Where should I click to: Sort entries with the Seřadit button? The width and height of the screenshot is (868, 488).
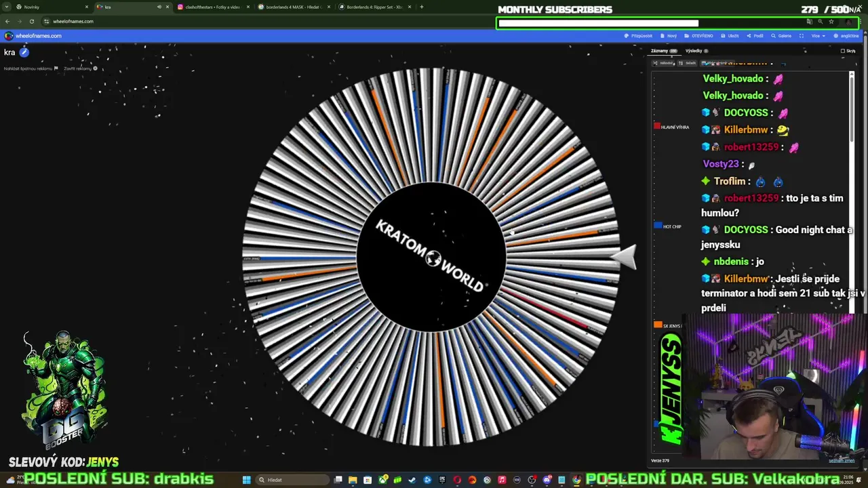[687, 63]
